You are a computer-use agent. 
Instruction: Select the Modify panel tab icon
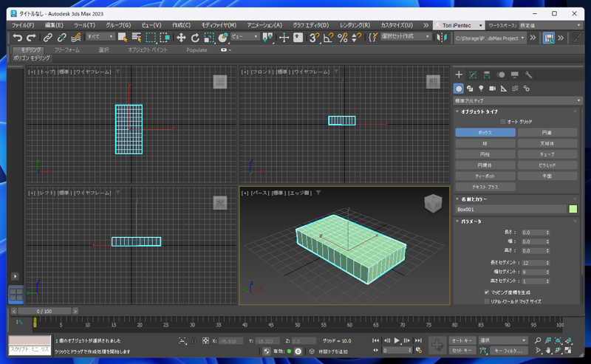[x=473, y=75]
